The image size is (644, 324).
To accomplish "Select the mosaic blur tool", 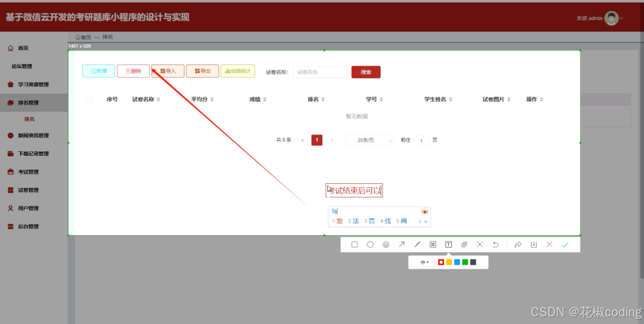I will click(433, 244).
